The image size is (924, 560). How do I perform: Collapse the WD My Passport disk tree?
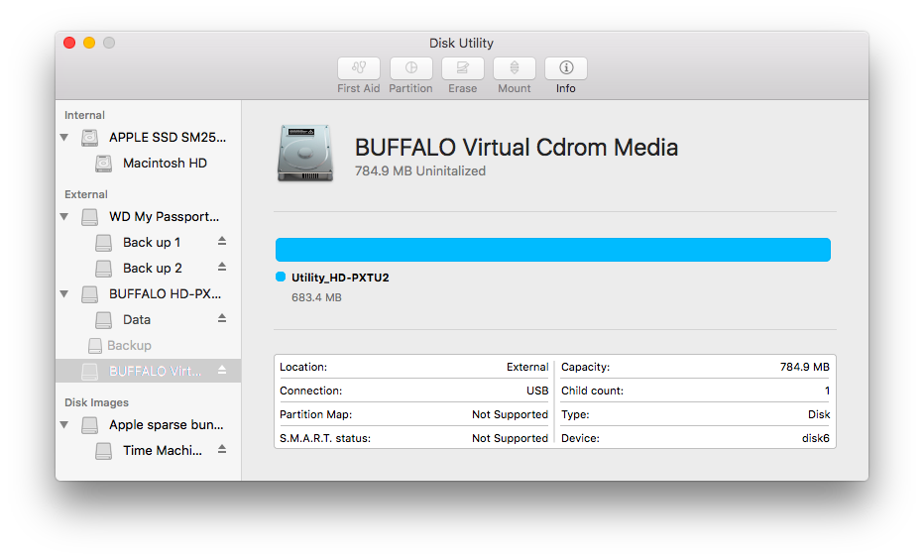click(x=64, y=217)
